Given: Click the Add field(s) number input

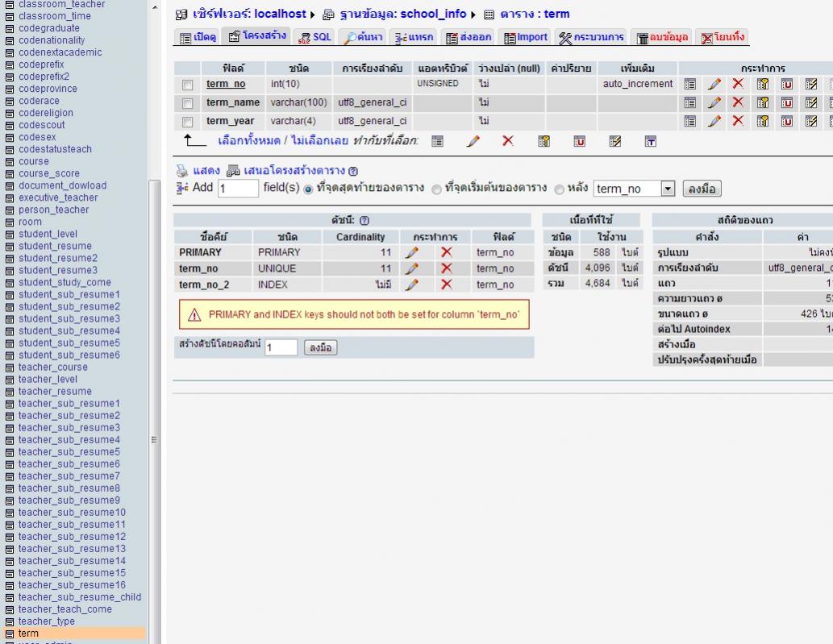Looking at the screenshot, I should 238,189.
